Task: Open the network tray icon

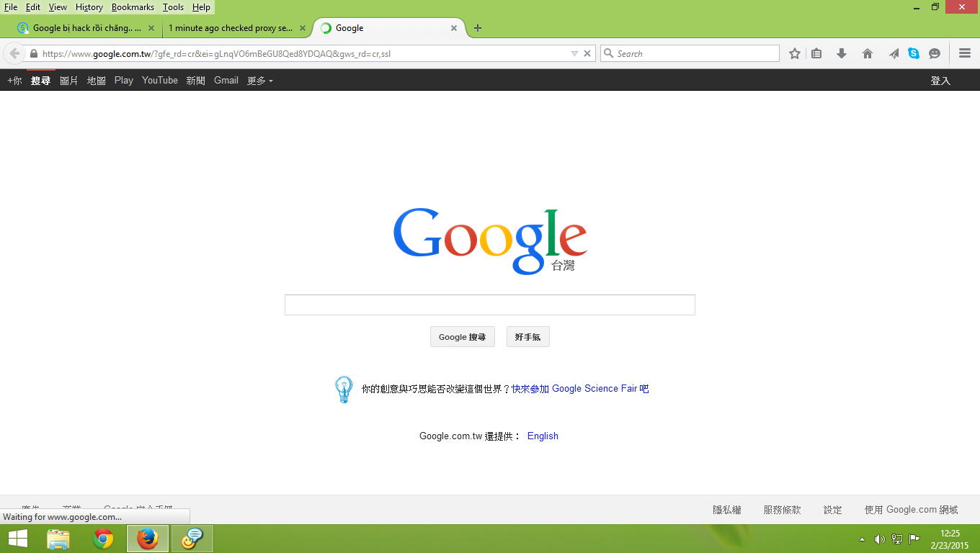Action: pos(897,539)
